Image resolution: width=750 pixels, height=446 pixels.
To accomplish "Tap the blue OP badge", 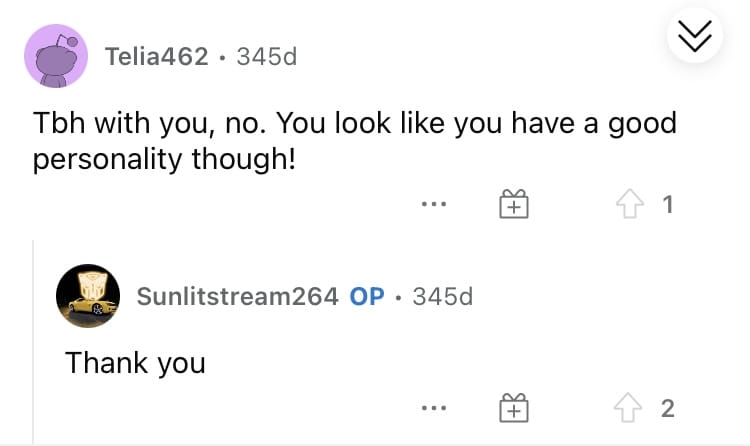I will pyautogui.click(x=367, y=296).
